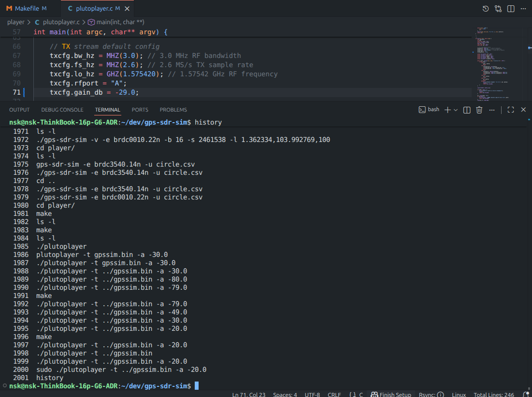The width and height of the screenshot is (532, 397).
Task: Kill terminal with trash icon
Action: click(479, 110)
